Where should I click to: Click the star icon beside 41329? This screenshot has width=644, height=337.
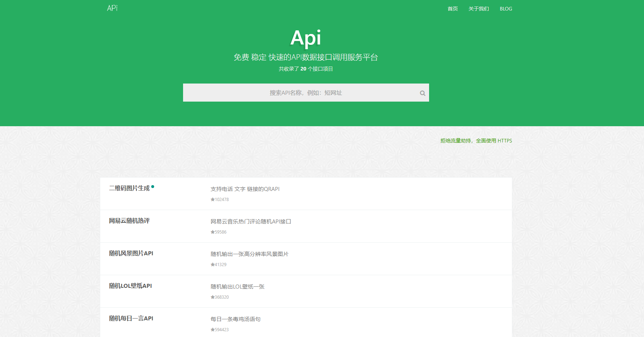pyautogui.click(x=213, y=265)
